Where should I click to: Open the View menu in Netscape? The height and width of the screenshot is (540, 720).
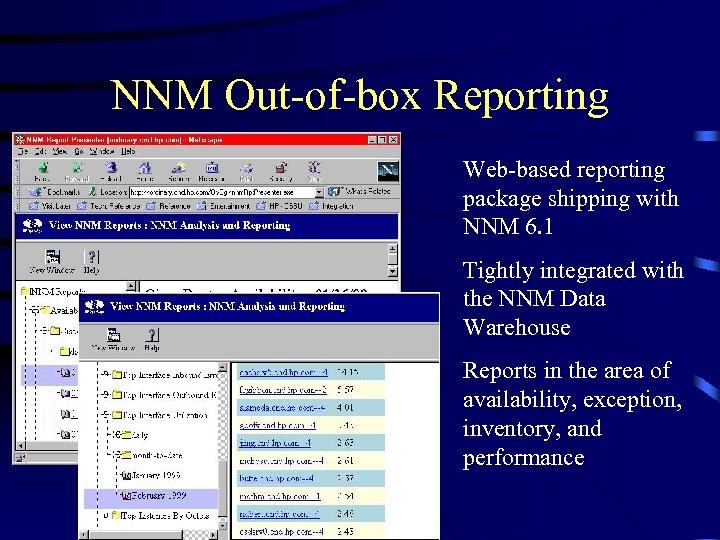(x=60, y=151)
